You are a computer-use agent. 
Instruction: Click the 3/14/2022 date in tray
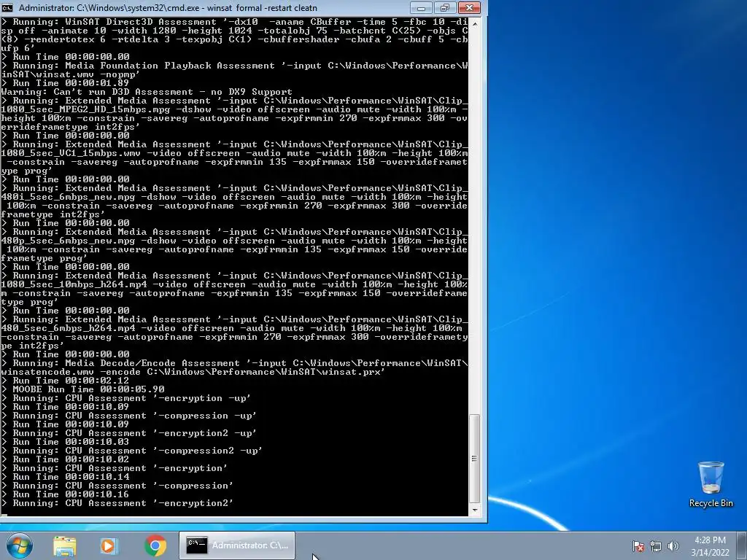[710, 553]
